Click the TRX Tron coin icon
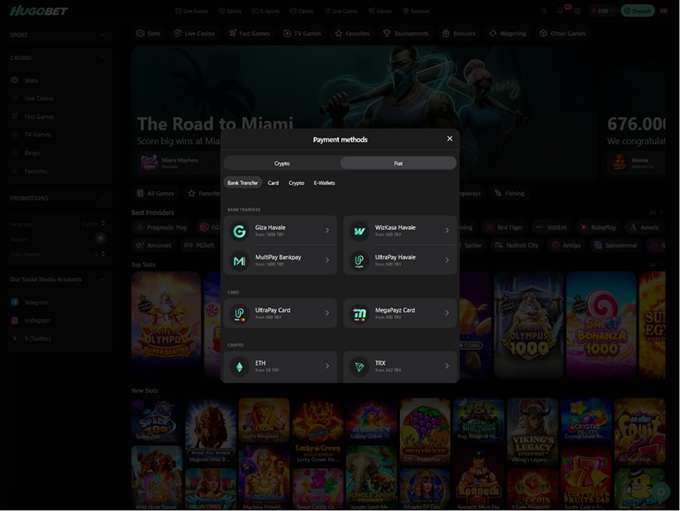680x511 pixels. 359,367
